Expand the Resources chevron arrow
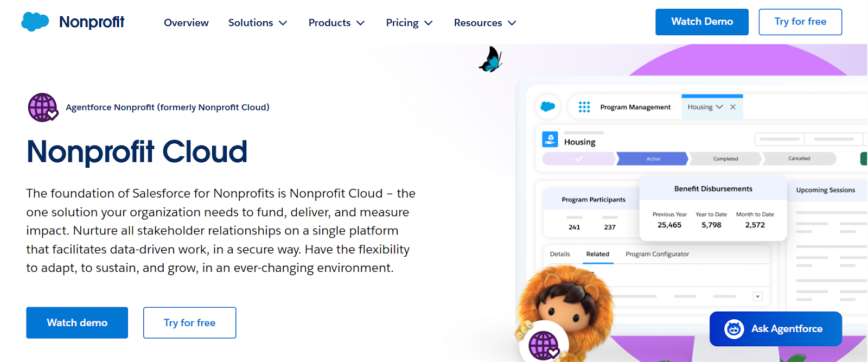 [x=512, y=23]
